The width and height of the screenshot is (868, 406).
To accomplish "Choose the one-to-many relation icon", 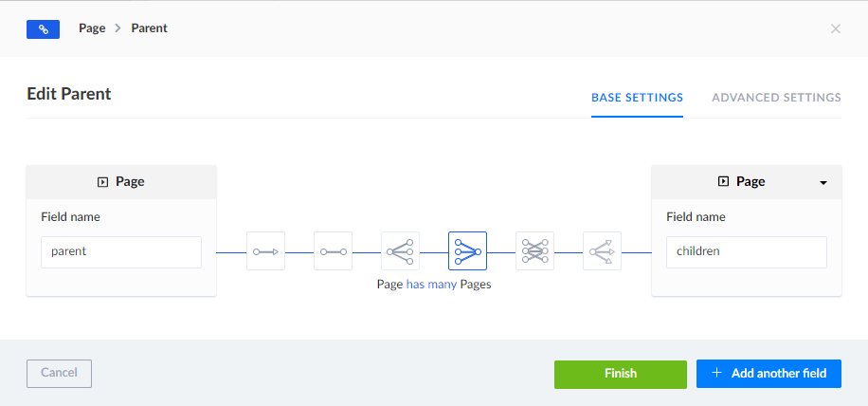I will pyautogui.click(x=400, y=251).
